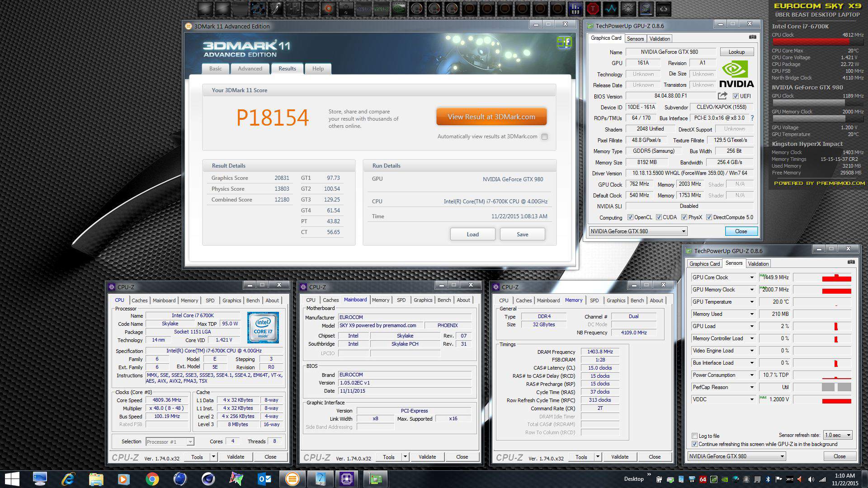Open the volume speaker tray icon
Viewport: 868px width, 488px height.
tap(811, 479)
